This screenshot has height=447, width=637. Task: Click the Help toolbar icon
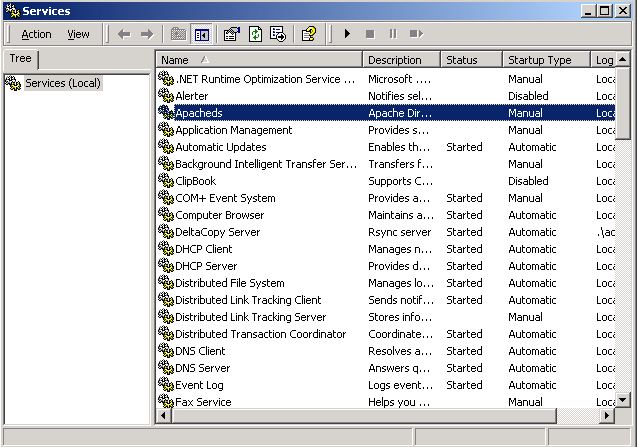[309, 34]
